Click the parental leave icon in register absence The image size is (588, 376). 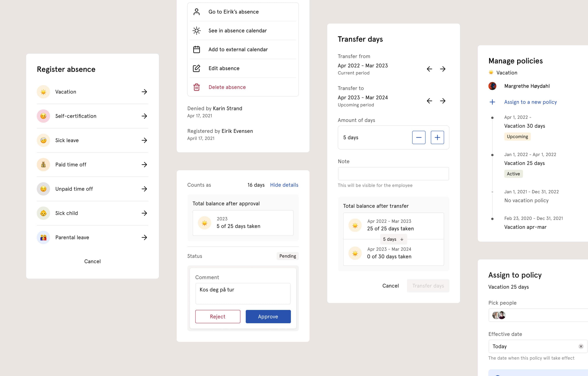[43, 237]
